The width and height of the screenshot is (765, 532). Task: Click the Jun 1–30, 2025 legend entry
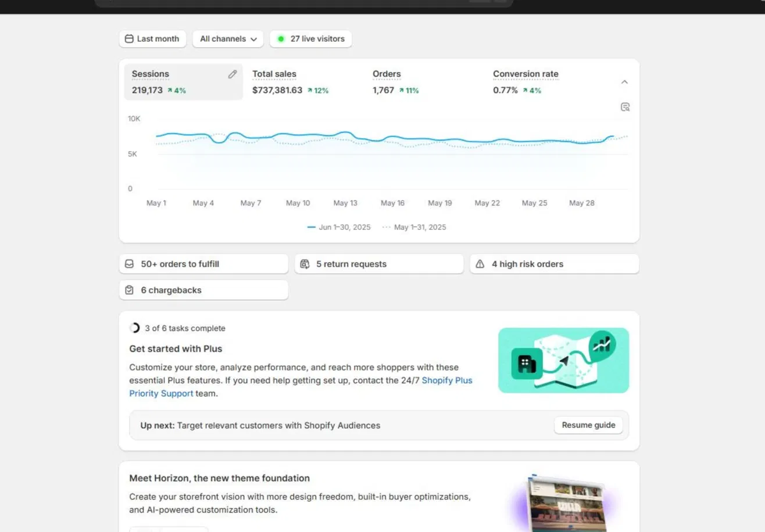339,227
